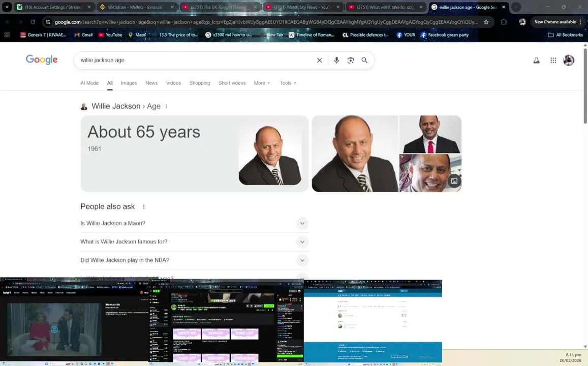Bookmark this page with the star icon
The height and width of the screenshot is (366, 588).
pyautogui.click(x=486, y=22)
